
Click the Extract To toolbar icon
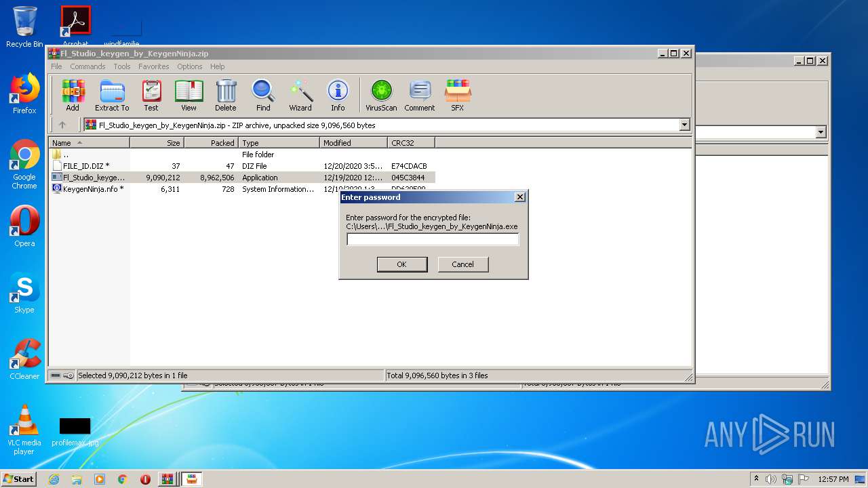point(112,95)
